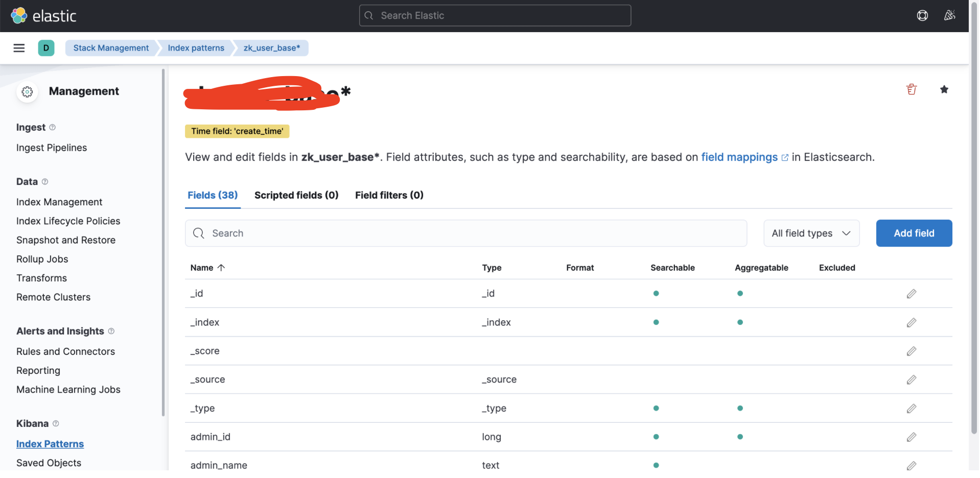Screen dimensions: 980x478
Task: Edit the admin_name field pencil icon
Action: 912,465
